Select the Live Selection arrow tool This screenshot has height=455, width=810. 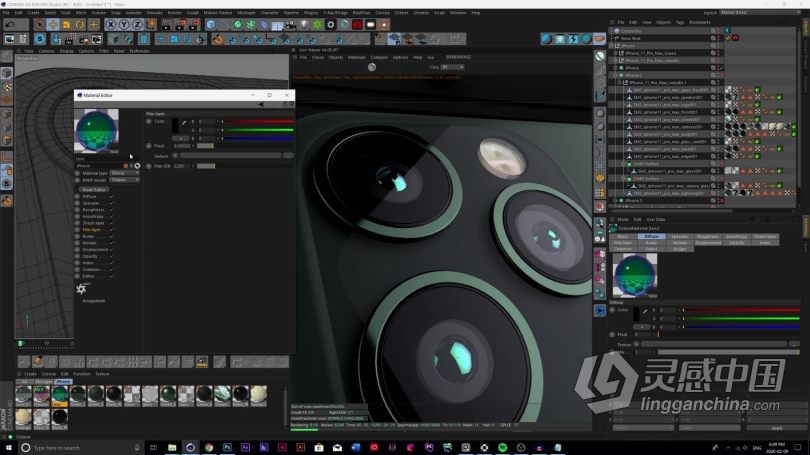coord(40,24)
